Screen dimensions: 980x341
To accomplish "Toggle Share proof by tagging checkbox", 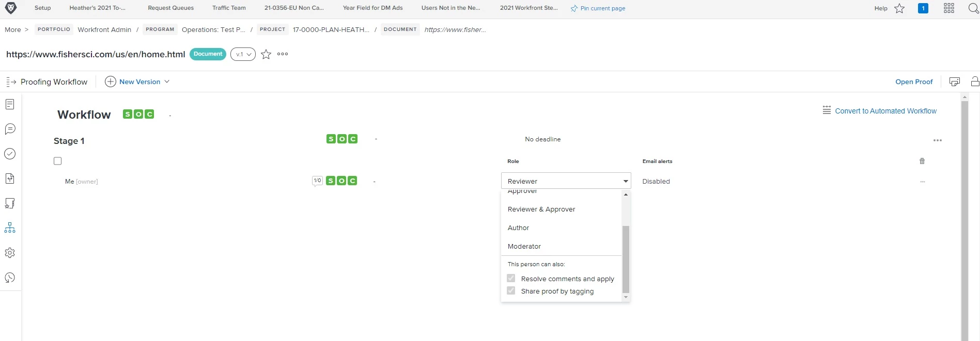I will tap(511, 290).
